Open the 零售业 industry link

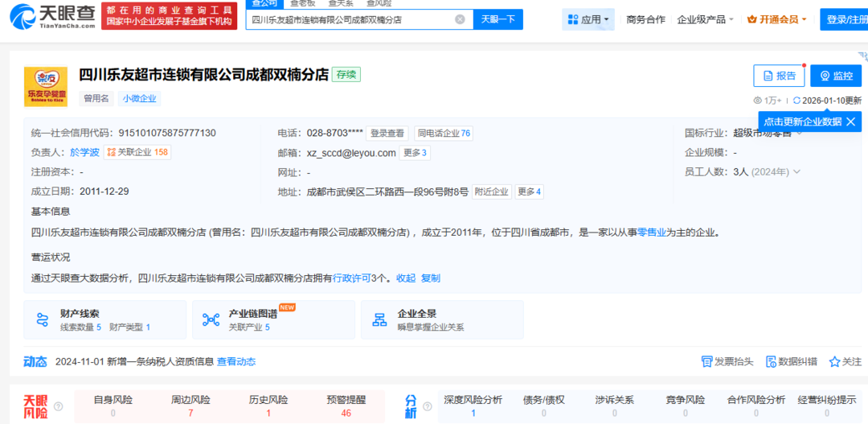(652, 233)
